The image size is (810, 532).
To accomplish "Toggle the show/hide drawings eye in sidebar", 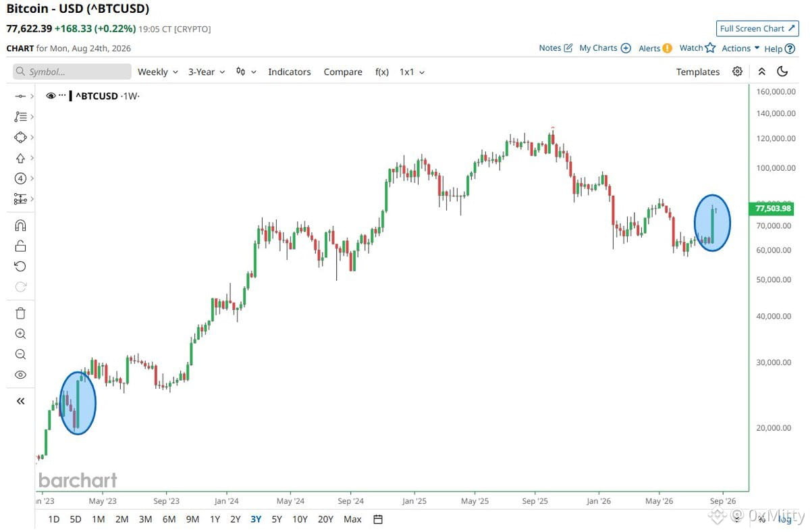I will point(20,375).
